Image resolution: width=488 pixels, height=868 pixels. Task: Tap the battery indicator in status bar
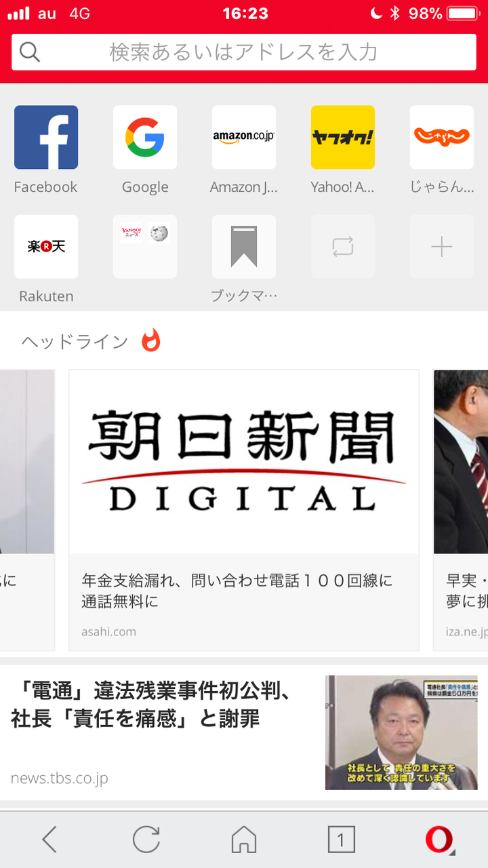tap(463, 13)
